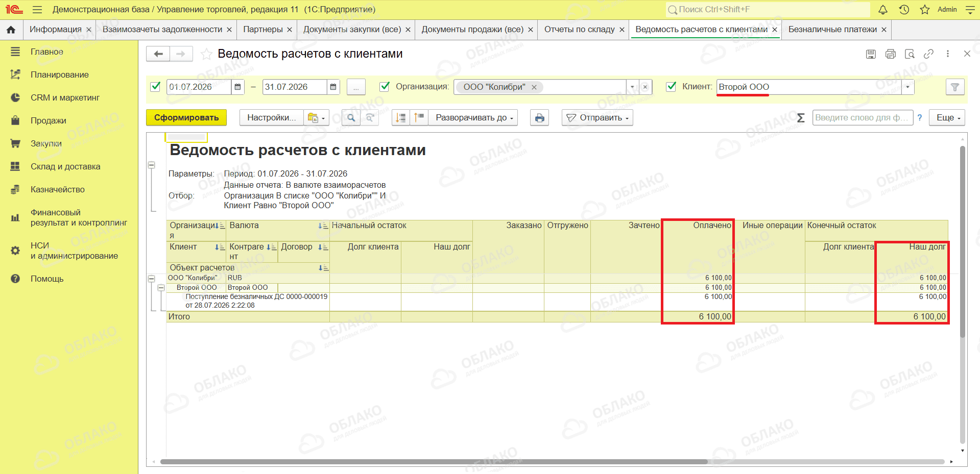Image resolution: width=980 pixels, height=474 pixels.
Task: Go to the home page icon
Action: (11, 30)
